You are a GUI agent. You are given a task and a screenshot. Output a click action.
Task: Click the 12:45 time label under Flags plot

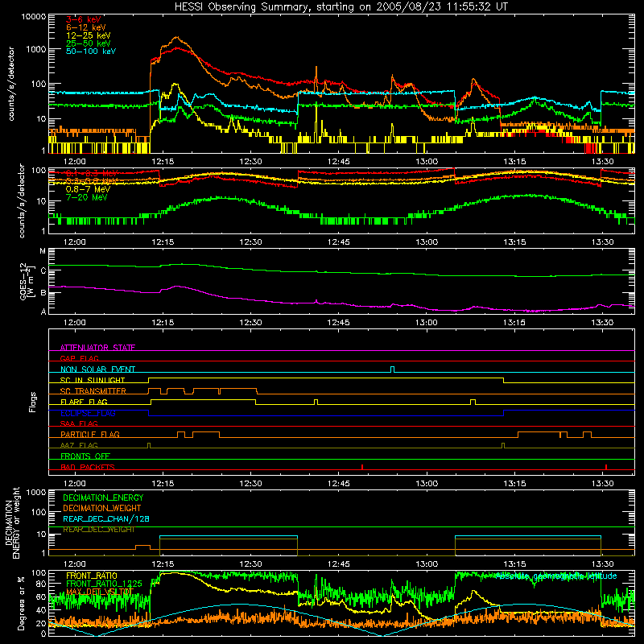point(338,484)
